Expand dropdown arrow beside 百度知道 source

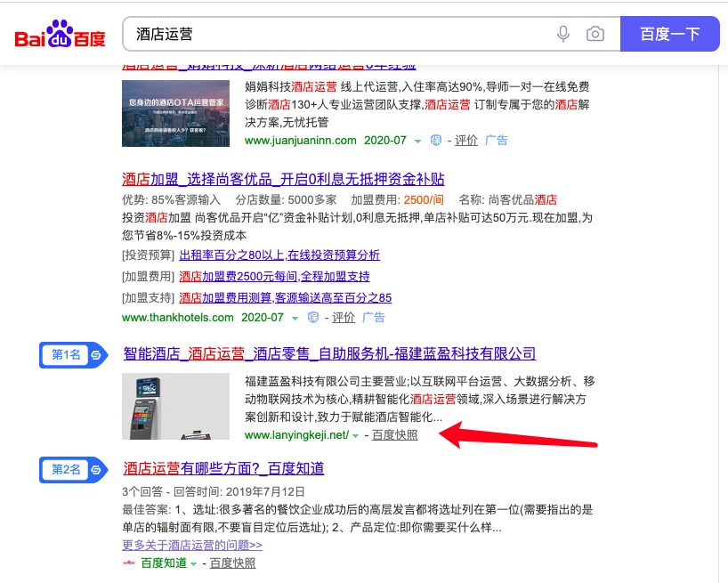194,564
